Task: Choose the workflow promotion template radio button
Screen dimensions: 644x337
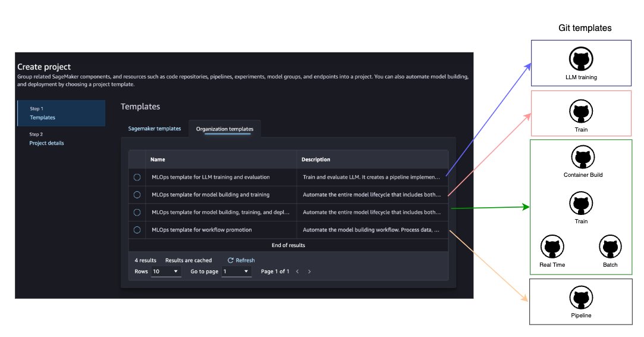Action: tap(137, 230)
